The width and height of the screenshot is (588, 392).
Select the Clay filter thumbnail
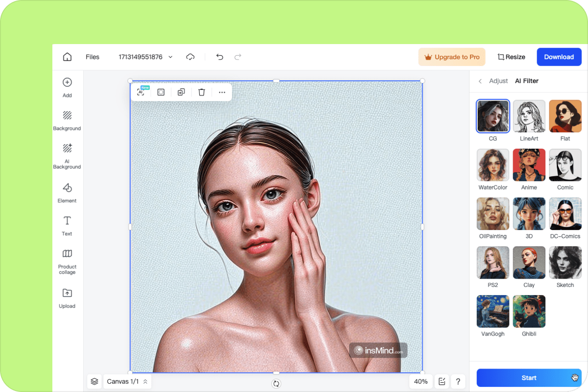coord(529,263)
